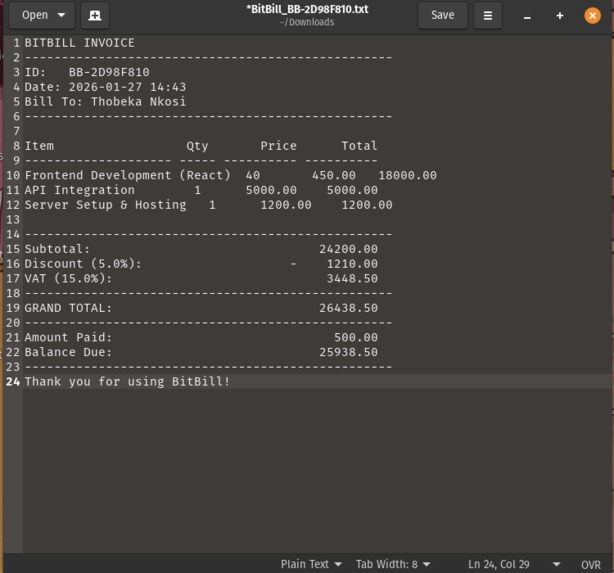This screenshot has height=573, width=614.
Task: Expand the Open recent files dropdown arrow
Action: pos(61,15)
